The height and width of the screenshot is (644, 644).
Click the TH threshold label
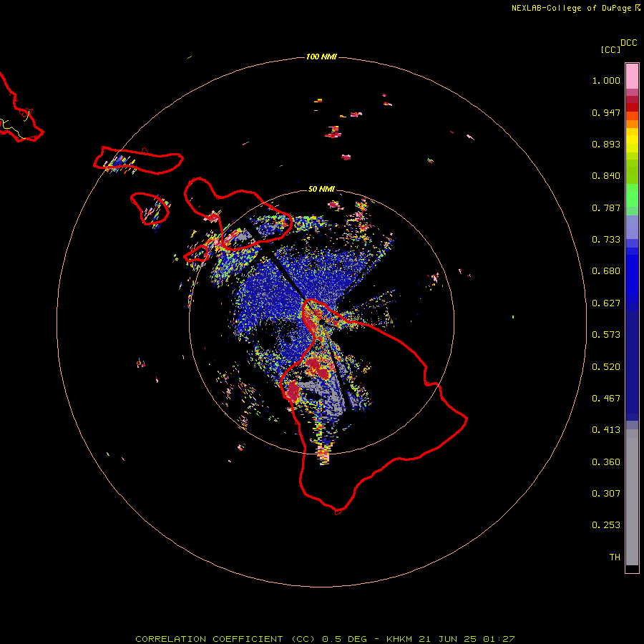pos(615,557)
